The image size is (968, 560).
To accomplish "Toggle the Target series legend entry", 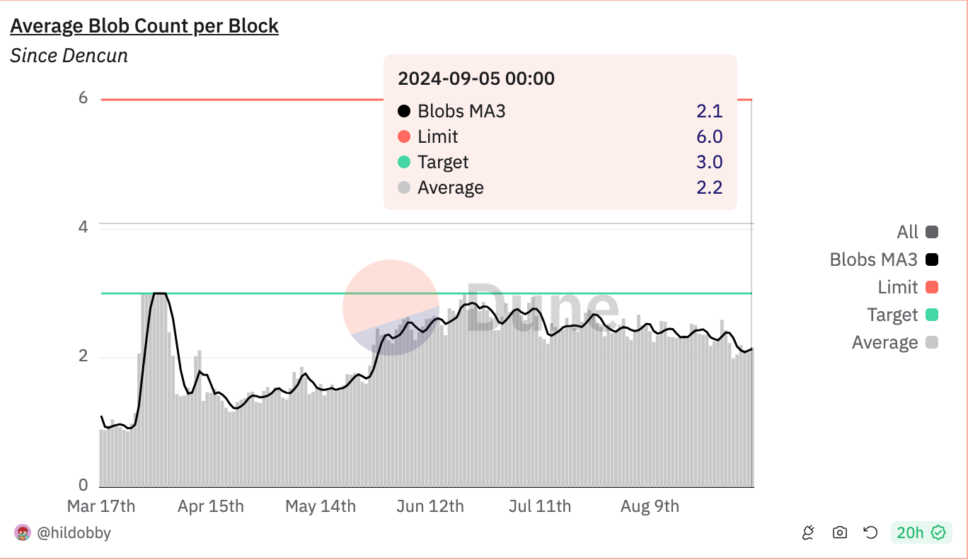I will (892, 315).
